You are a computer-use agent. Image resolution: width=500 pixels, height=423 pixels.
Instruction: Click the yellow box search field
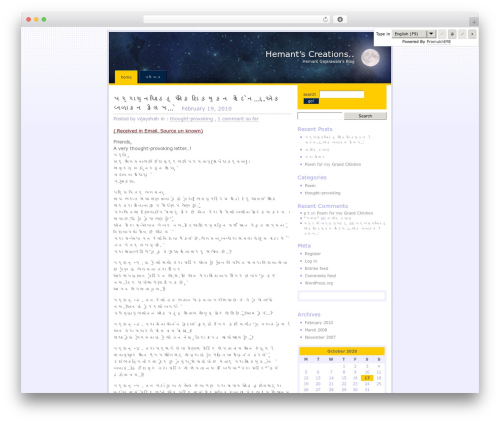pyautogui.click(x=342, y=94)
